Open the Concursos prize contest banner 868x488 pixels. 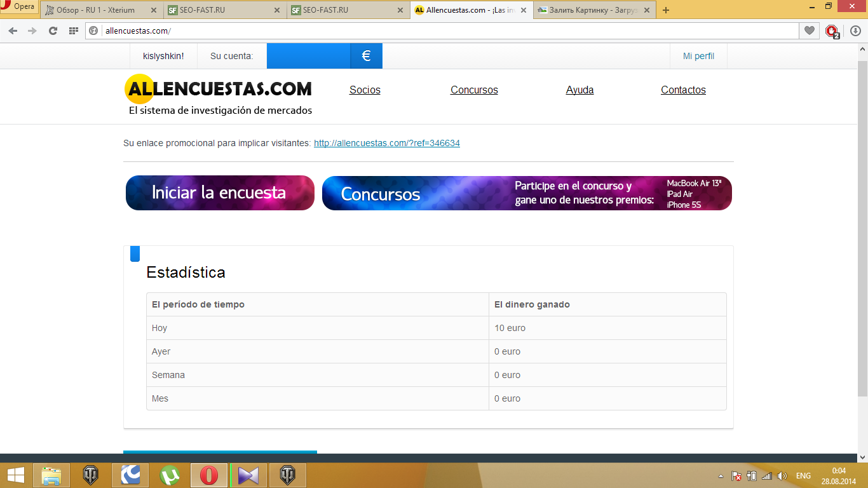coord(527,193)
